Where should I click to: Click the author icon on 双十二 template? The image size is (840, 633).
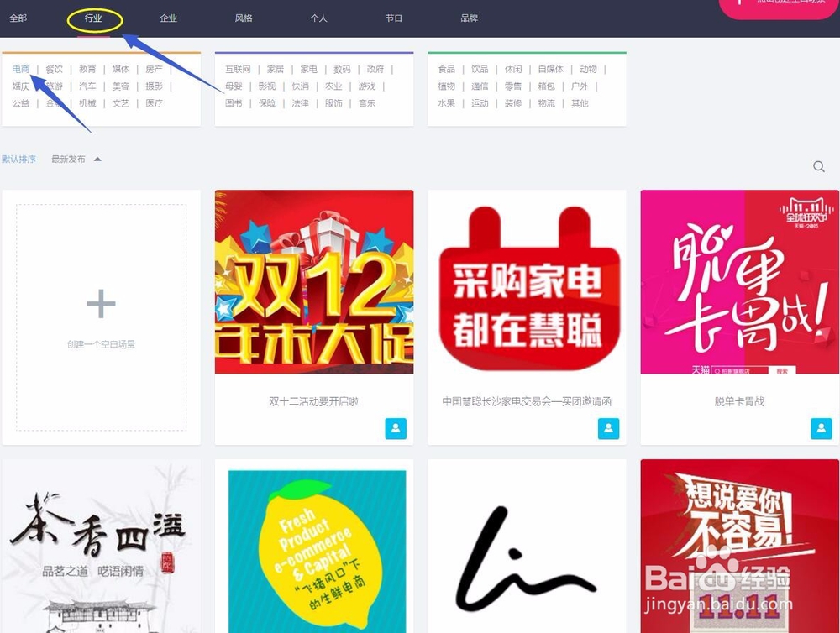coord(396,428)
